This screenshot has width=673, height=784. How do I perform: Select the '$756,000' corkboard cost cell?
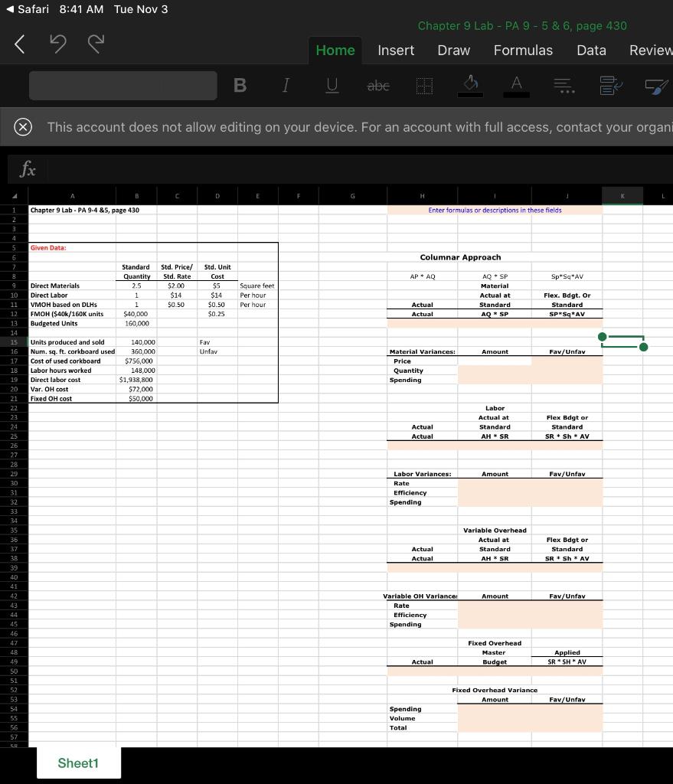[x=136, y=361]
